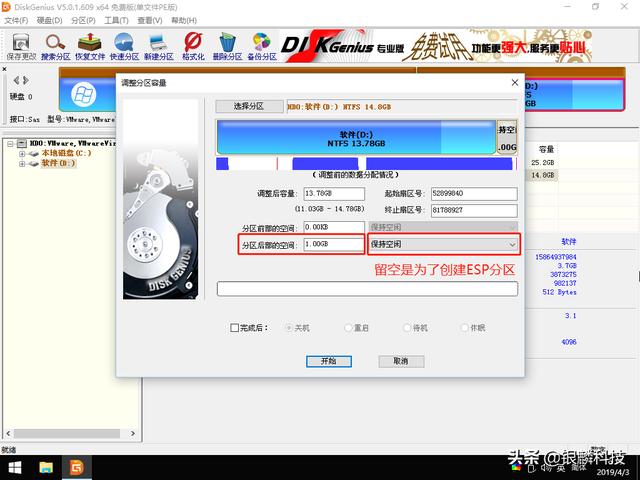Open the 分区(P) menu
This screenshot has height=480, width=640.
(x=83, y=20)
